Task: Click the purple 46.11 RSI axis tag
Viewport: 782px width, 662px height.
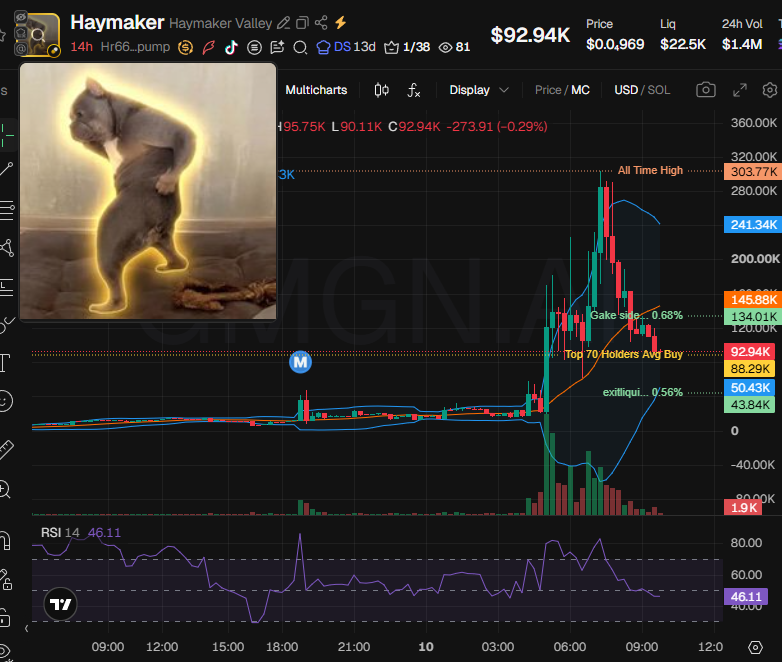Action: point(746,597)
